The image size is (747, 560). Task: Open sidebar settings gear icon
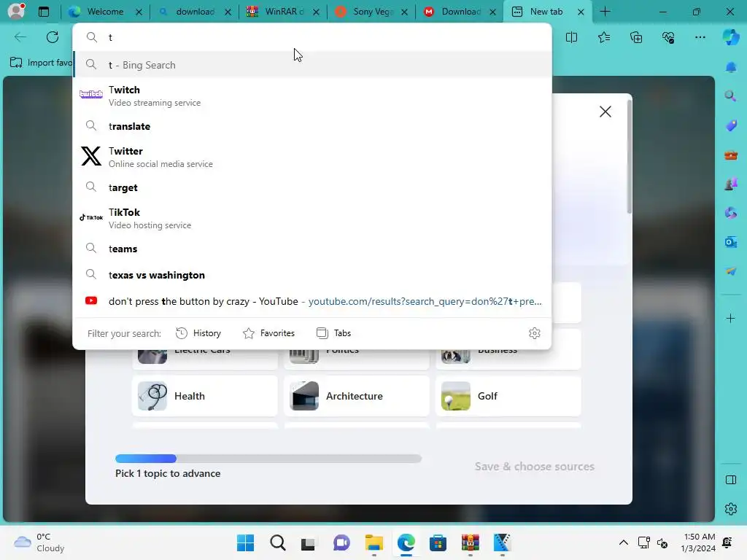[x=731, y=508]
